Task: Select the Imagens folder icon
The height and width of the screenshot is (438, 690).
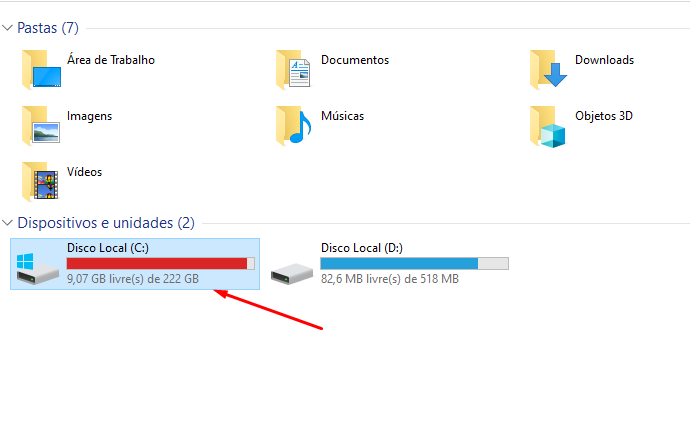Action: click(x=41, y=125)
